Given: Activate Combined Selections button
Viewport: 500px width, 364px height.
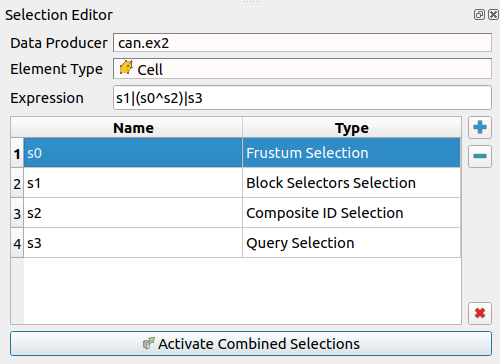Looking at the screenshot, I should click(251, 344).
